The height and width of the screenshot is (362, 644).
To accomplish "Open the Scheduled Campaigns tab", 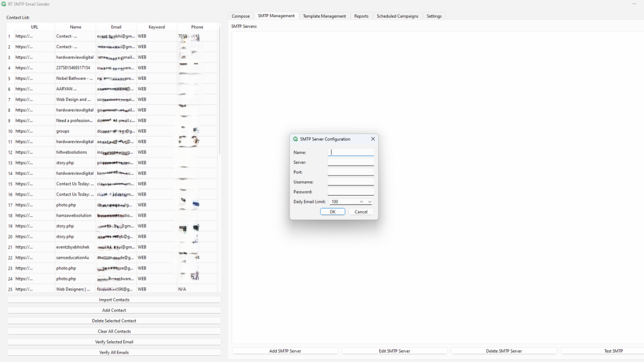I will click(x=397, y=16).
